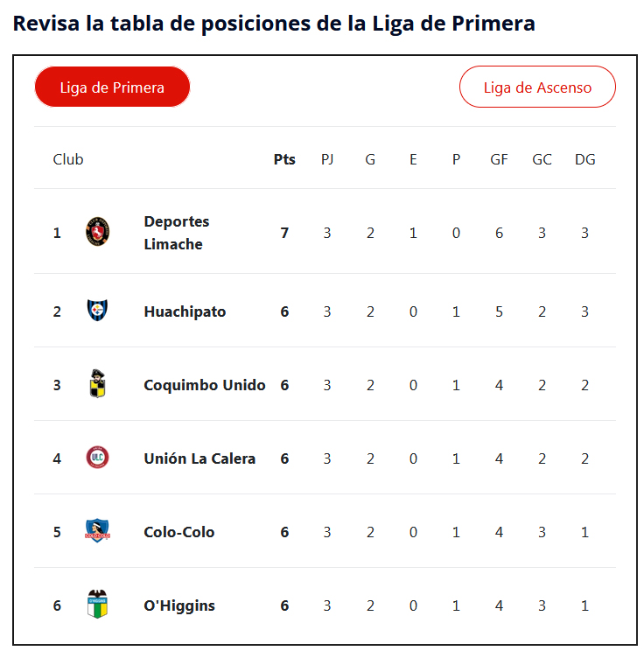Click the GF column header

click(499, 159)
